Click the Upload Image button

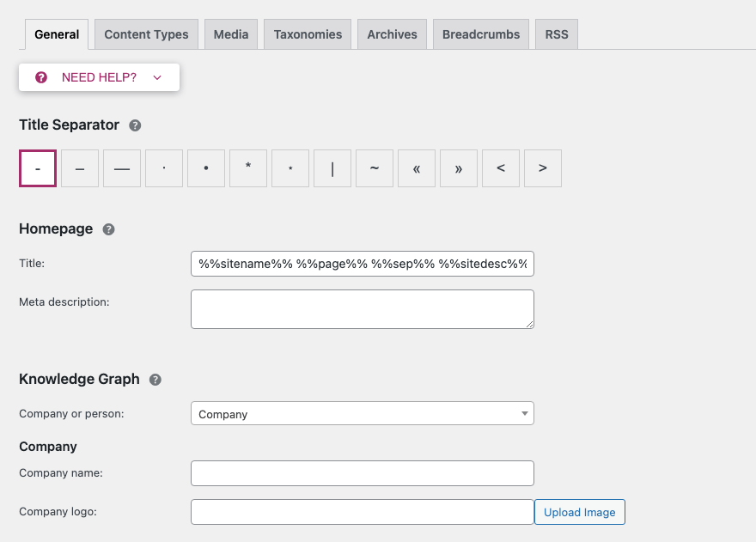tap(580, 512)
